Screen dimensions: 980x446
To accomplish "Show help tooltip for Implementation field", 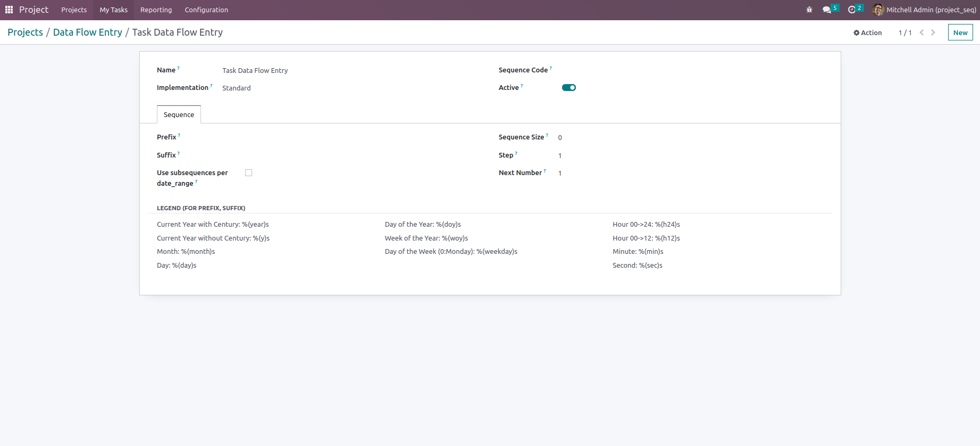I will [x=211, y=86].
